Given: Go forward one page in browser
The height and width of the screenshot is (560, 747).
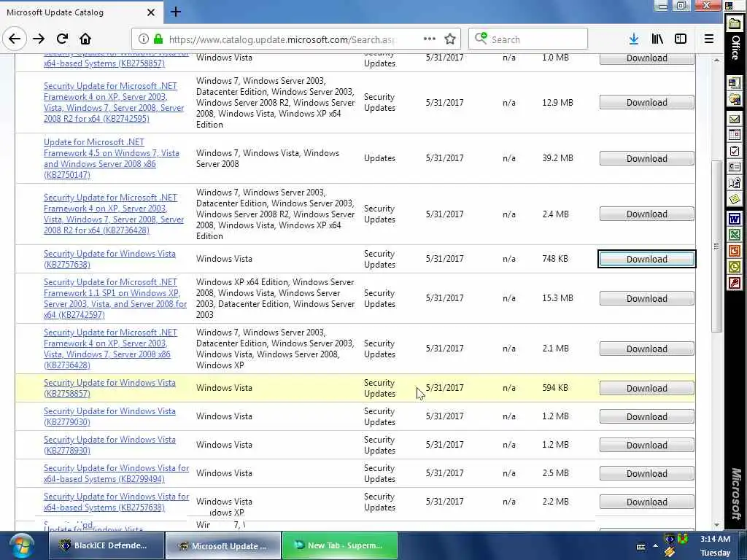Looking at the screenshot, I should coord(39,39).
